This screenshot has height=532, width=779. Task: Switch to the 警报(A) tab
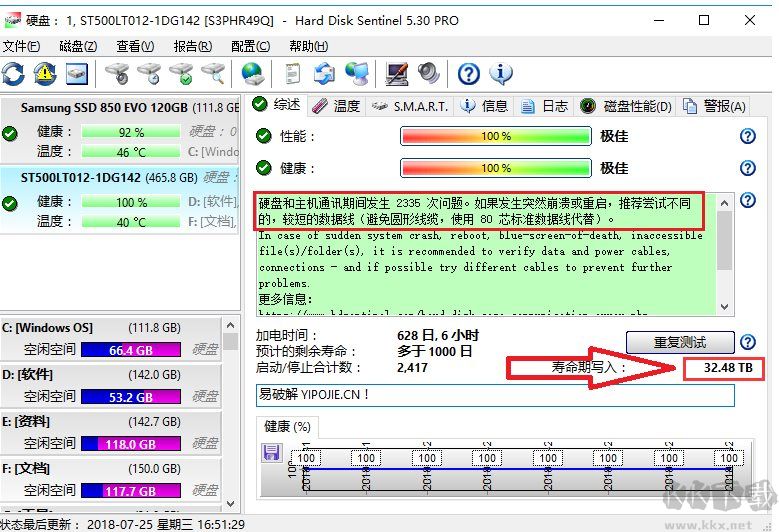713,106
